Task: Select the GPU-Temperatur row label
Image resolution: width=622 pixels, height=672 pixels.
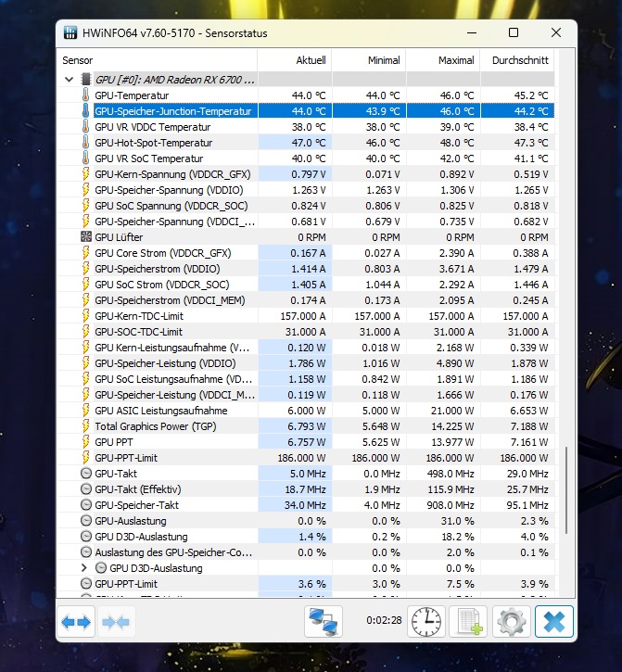Action: pyautogui.click(x=132, y=95)
